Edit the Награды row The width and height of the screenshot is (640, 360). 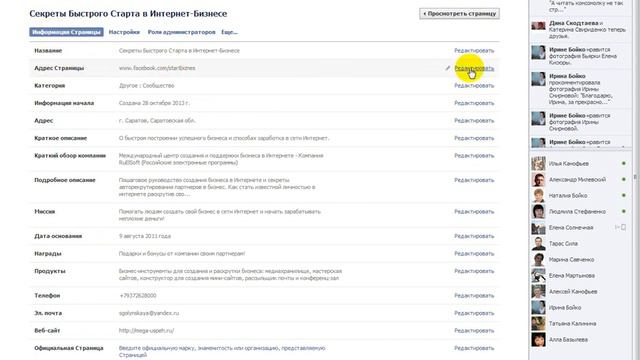(474, 254)
